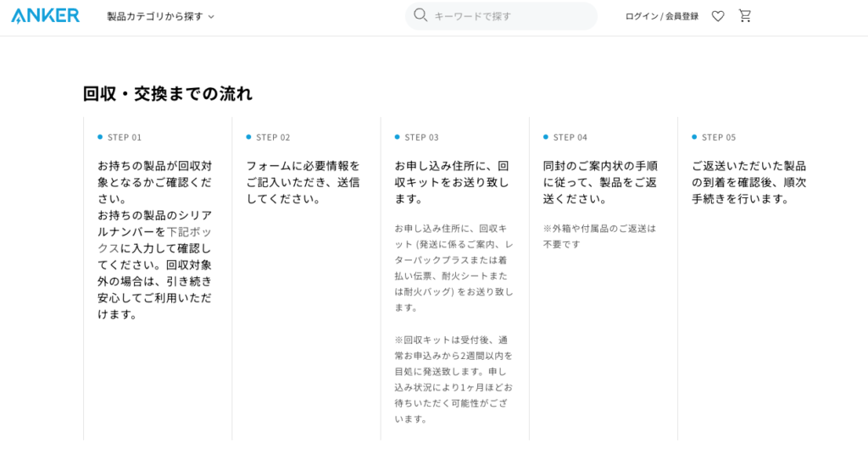Viewport: 868px width, 465px height.
Task: Click the STEP 02 label
Action: [273, 137]
